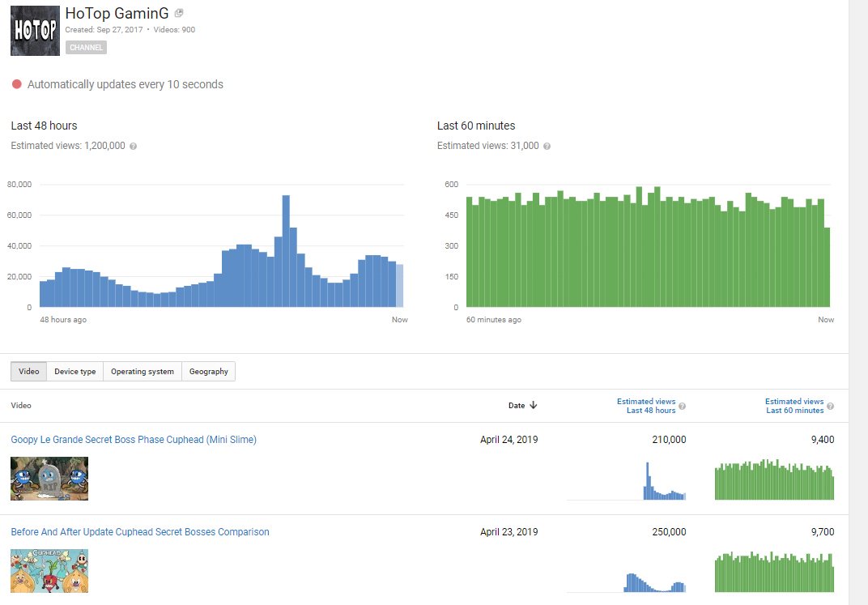Viewport: 868px width, 605px height.
Task: Click the Date sort descending arrow
Action: tap(533, 405)
